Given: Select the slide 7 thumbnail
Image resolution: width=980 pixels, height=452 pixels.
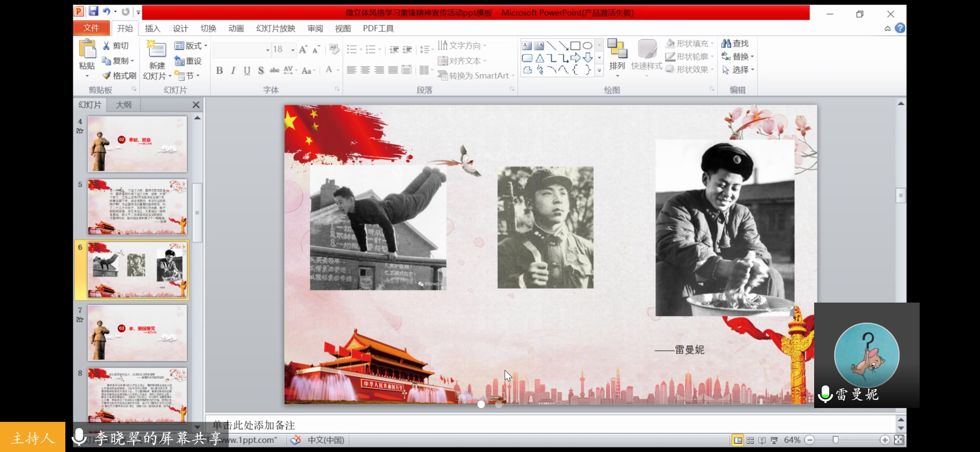Looking at the screenshot, I should click(x=137, y=333).
